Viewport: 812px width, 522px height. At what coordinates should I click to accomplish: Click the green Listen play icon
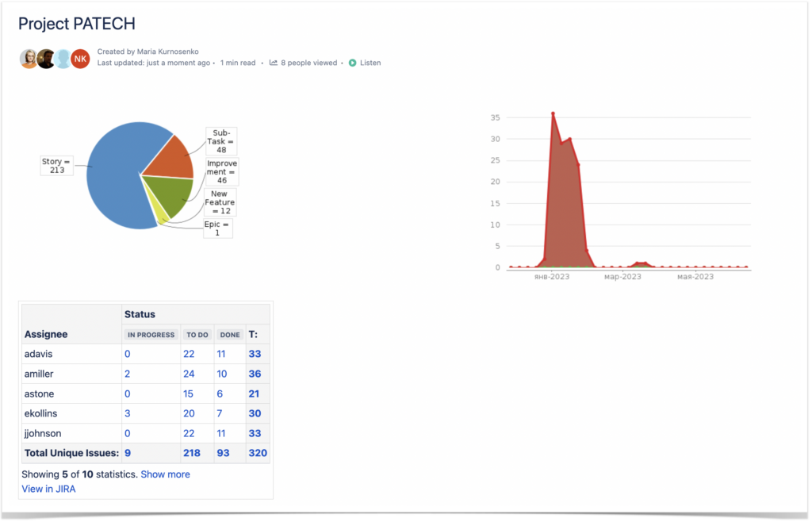tap(352, 63)
